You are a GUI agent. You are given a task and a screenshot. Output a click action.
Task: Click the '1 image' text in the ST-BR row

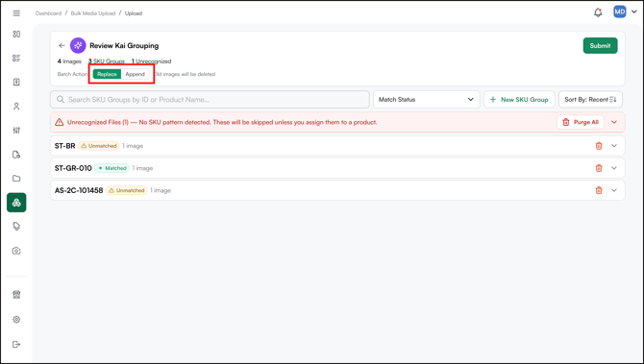click(x=133, y=146)
